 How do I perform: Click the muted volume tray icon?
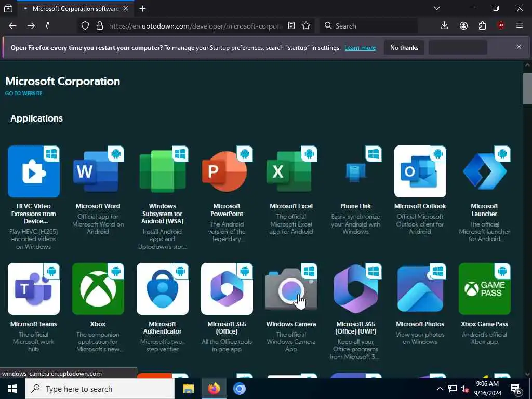tap(464, 389)
